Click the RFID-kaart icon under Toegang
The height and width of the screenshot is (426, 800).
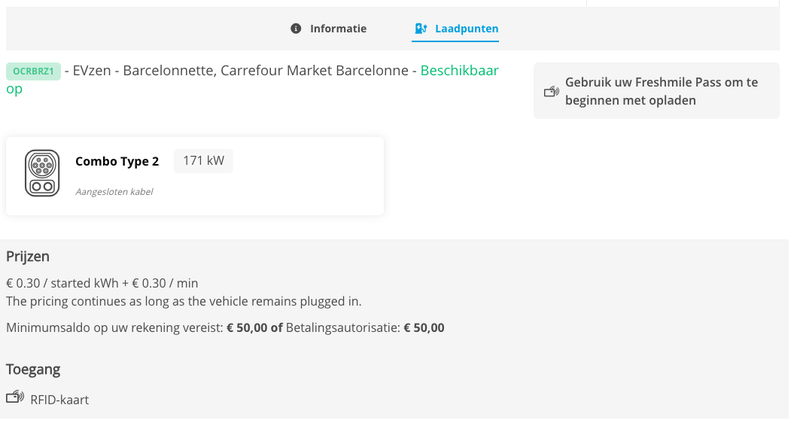(x=15, y=398)
